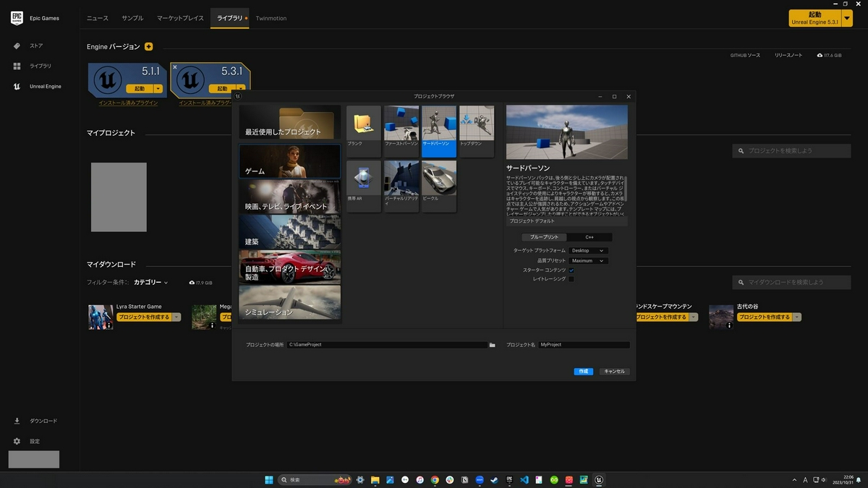Create project from Lyra Starter Game
The height and width of the screenshot is (488, 868).
(x=144, y=317)
